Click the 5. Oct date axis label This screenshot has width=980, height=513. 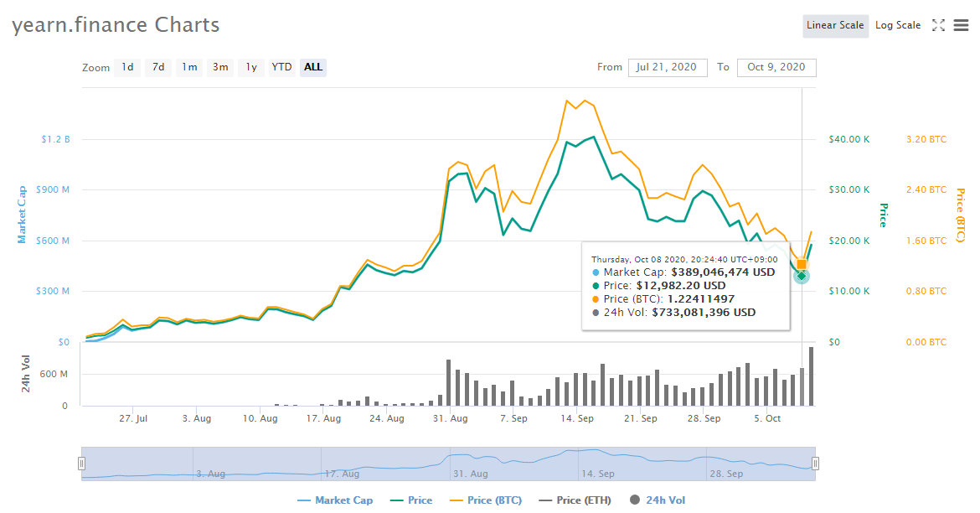tap(767, 418)
